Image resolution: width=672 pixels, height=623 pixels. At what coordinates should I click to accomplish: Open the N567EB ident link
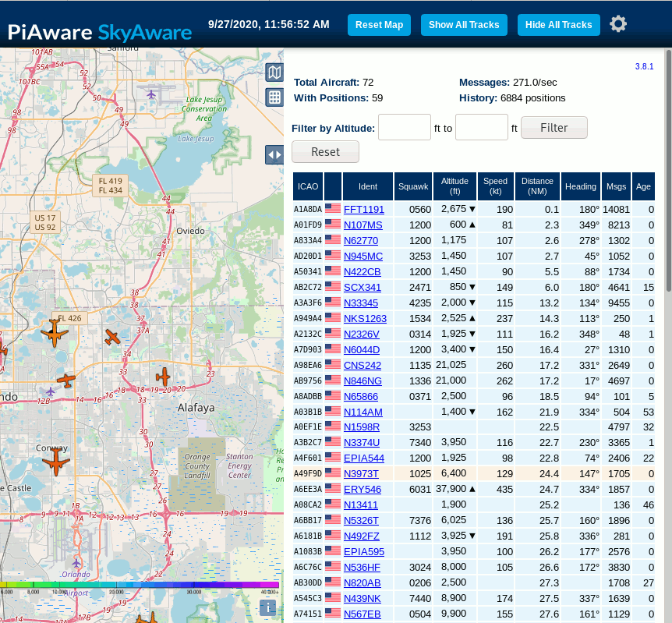(363, 614)
